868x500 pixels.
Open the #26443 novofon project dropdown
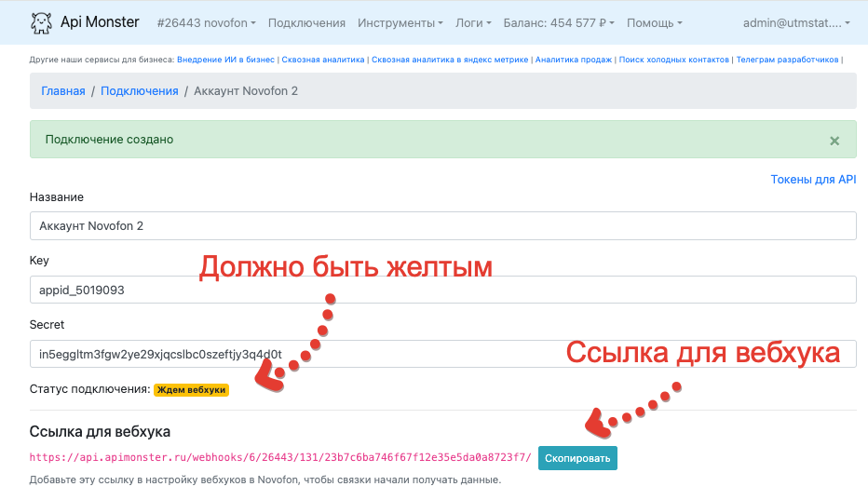[206, 23]
